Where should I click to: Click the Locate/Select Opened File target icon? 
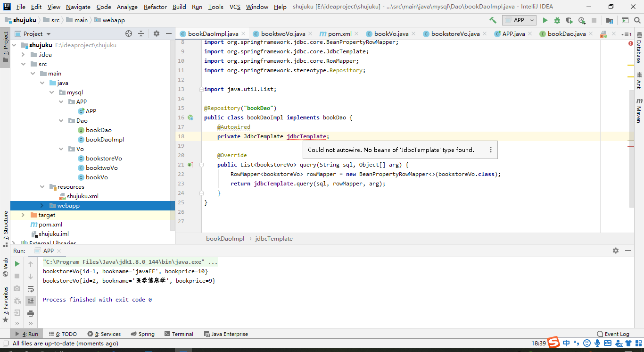(x=129, y=34)
